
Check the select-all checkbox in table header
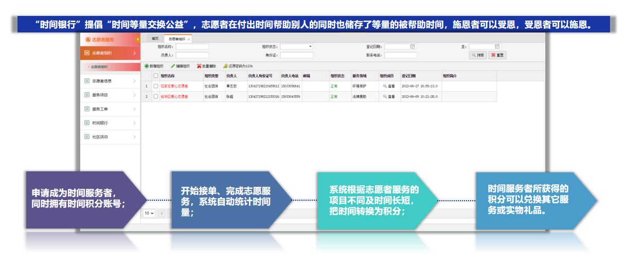point(156,76)
